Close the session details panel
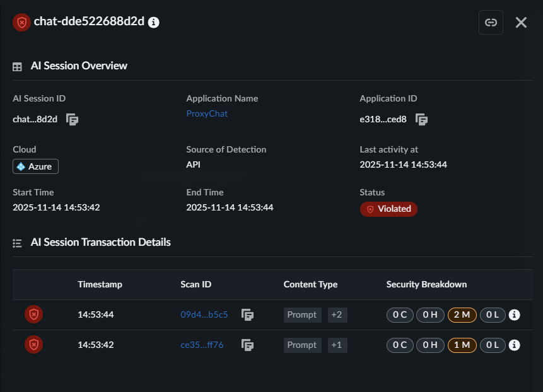The width and height of the screenshot is (543, 392). coord(521,23)
